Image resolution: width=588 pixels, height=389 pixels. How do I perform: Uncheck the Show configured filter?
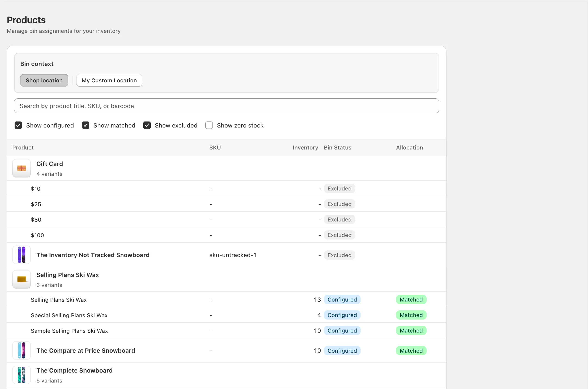coord(18,125)
